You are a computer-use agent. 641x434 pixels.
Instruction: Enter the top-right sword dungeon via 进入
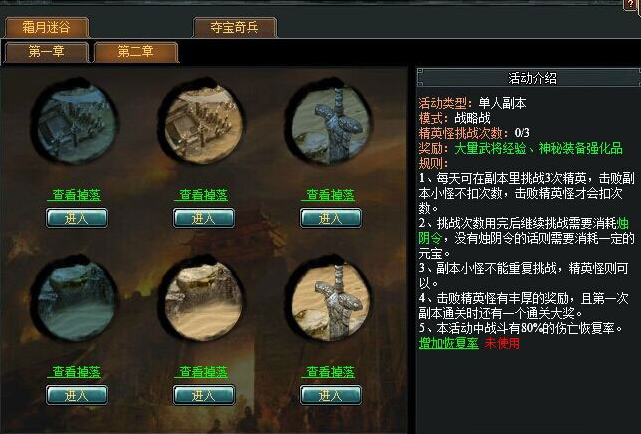(x=331, y=218)
